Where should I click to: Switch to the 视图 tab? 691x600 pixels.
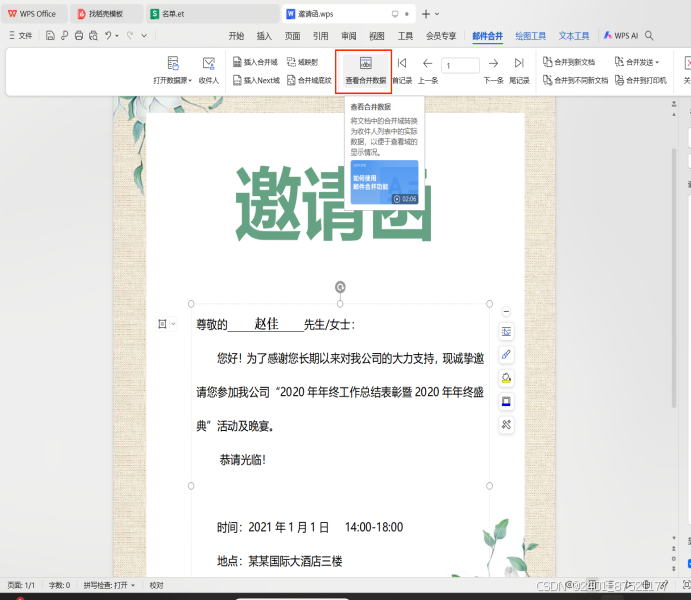pos(377,36)
